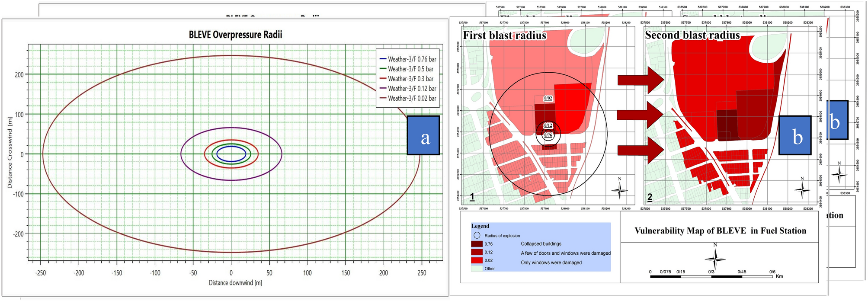Click the Radius of explosion circle symbol
The height and width of the screenshot is (301, 868).
pos(477,236)
